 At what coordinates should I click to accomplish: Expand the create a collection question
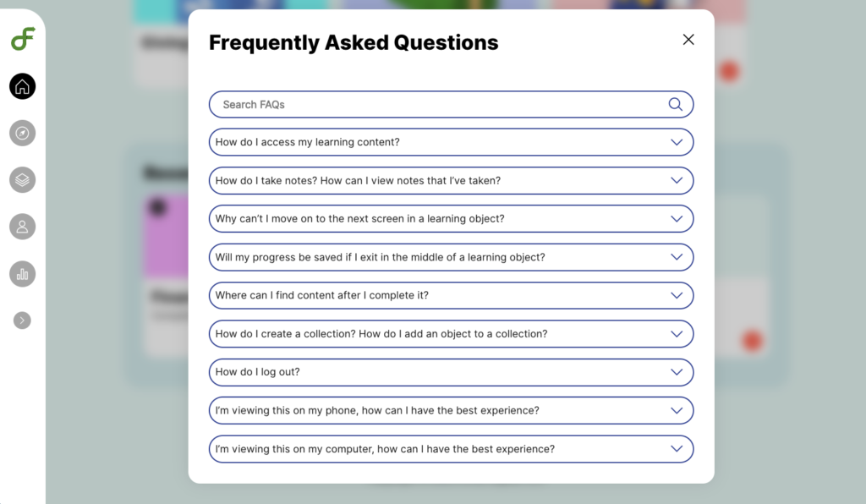(x=450, y=334)
